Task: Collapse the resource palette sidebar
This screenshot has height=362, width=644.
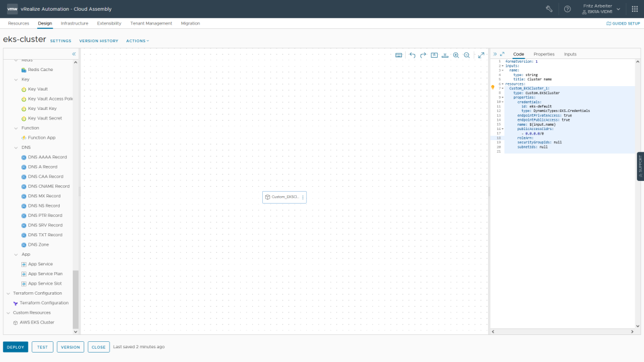Action: pos(74,54)
